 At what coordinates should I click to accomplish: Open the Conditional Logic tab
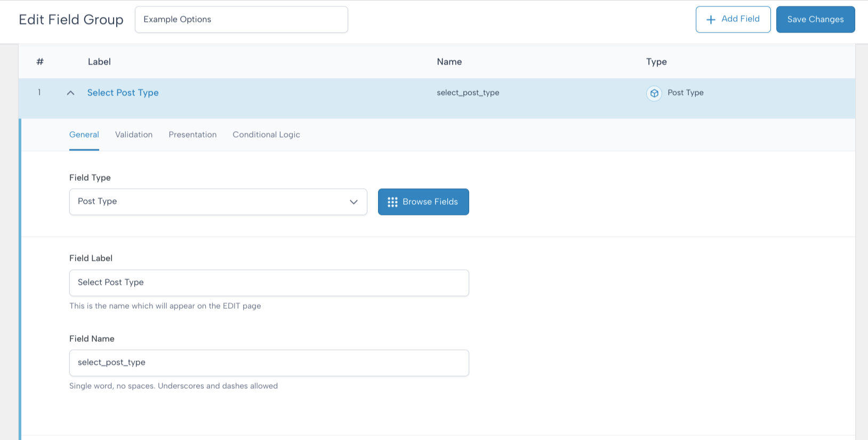click(266, 134)
